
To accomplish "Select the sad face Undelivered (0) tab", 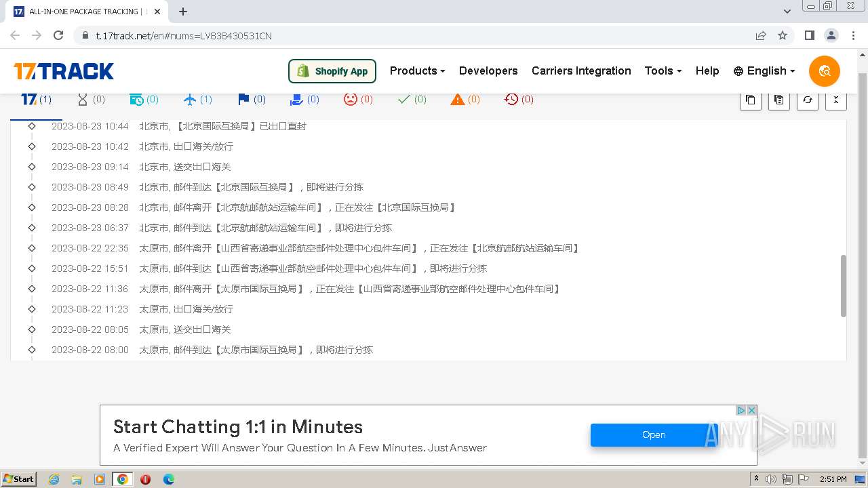I will (358, 99).
